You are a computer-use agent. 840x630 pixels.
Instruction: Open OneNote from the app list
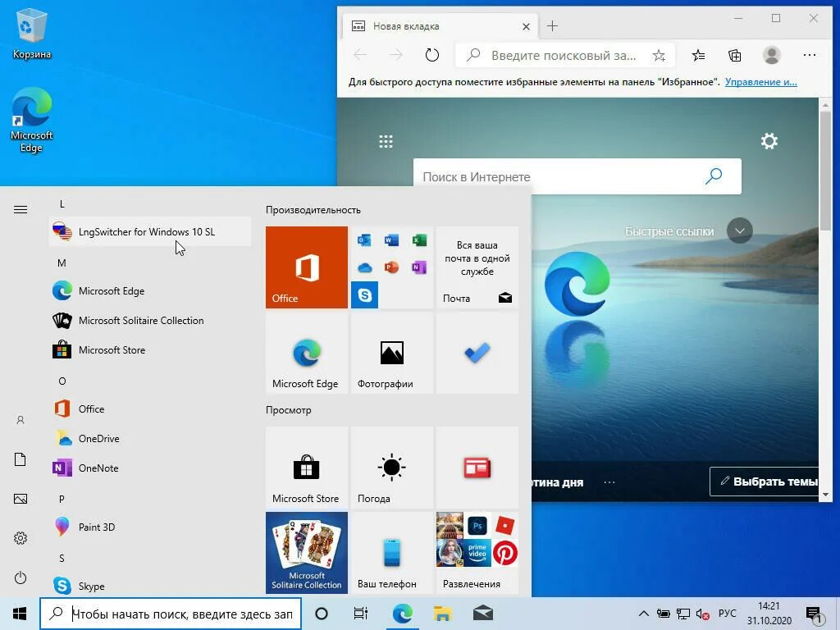pos(150,468)
